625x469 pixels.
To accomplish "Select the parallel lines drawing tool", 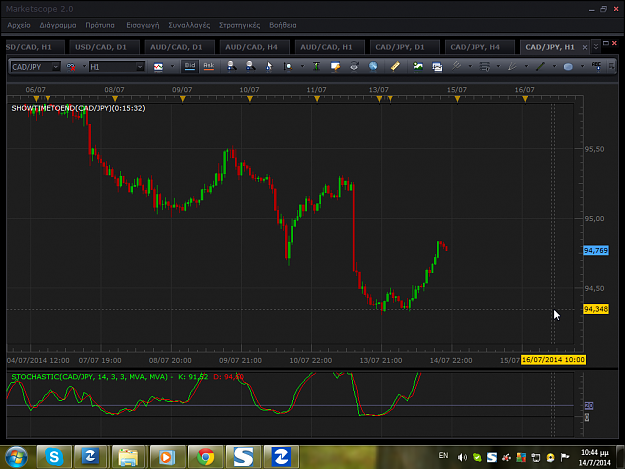I will coord(456,66).
